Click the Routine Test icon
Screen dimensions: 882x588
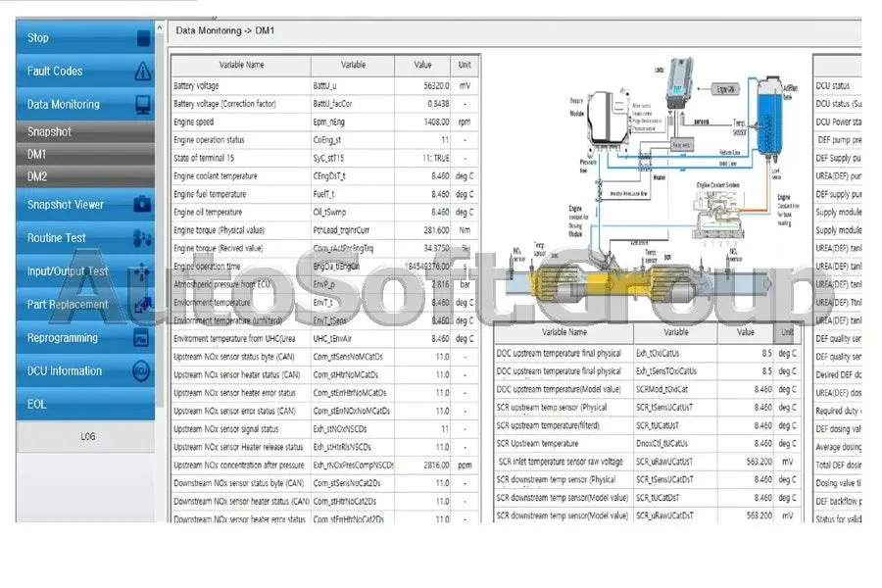pyautogui.click(x=142, y=238)
